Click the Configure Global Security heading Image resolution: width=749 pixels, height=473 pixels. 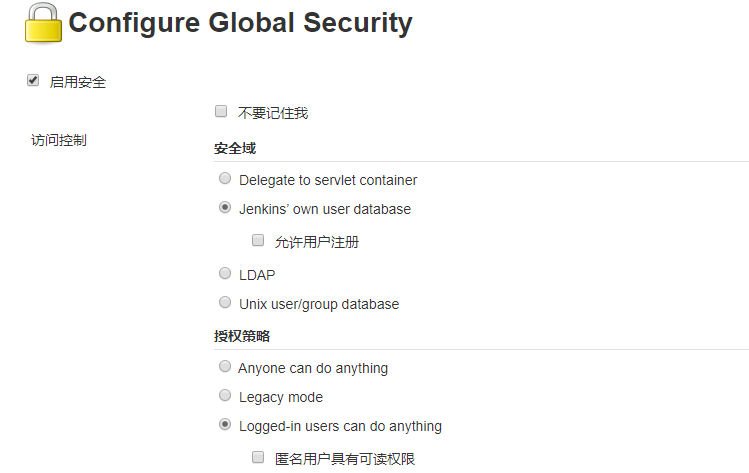pos(240,23)
